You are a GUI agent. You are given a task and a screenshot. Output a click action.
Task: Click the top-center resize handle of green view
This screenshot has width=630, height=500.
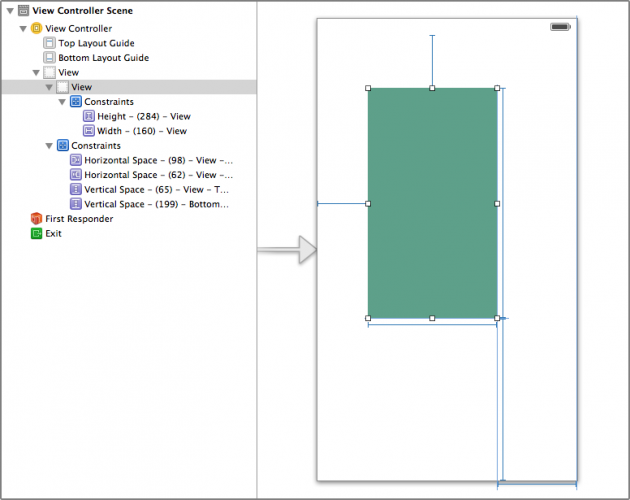pyautogui.click(x=432, y=88)
